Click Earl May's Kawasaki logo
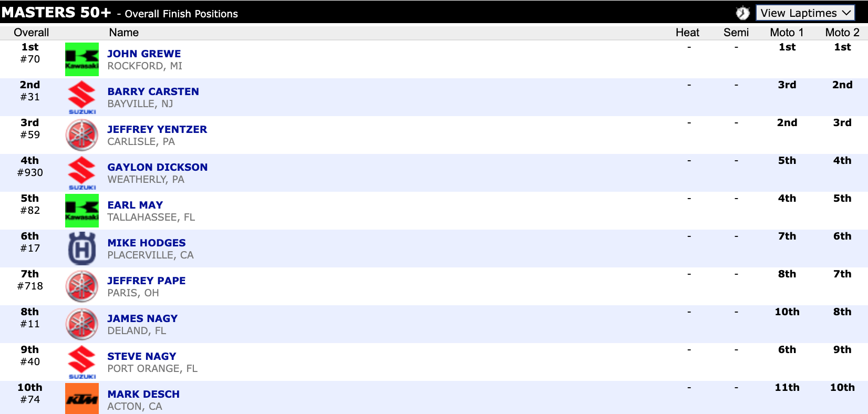Image resolution: width=868 pixels, height=414 pixels. click(81, 211)
